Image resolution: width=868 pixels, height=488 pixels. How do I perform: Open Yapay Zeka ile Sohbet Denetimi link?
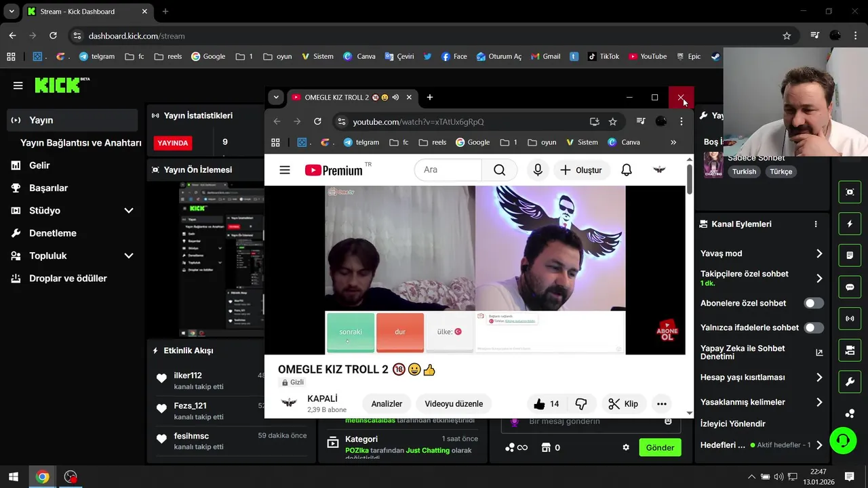click(762, 352)
